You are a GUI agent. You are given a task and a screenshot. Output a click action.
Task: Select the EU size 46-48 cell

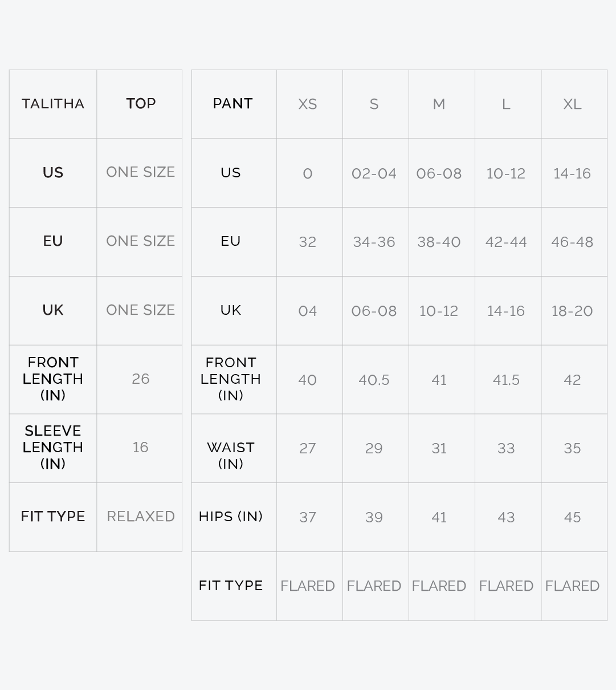coord(572,242)
